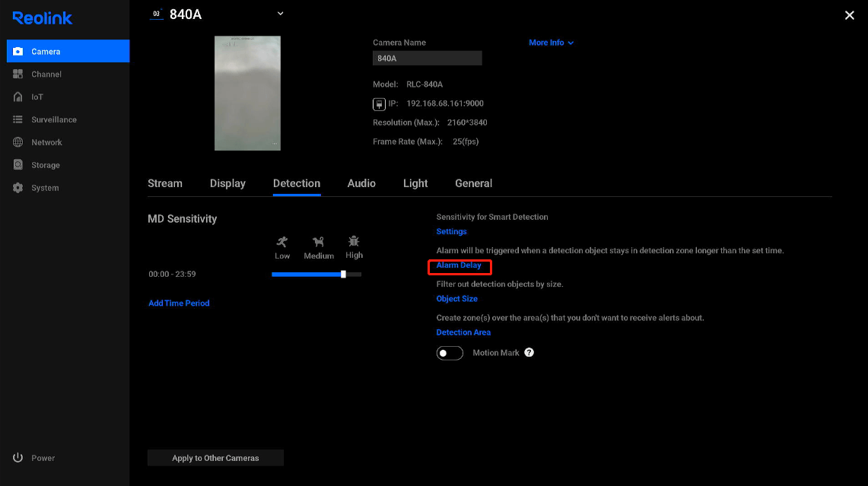Screen dimensions: 868x486
Task: Click Add Time Period link
Action: coord(179,303)
